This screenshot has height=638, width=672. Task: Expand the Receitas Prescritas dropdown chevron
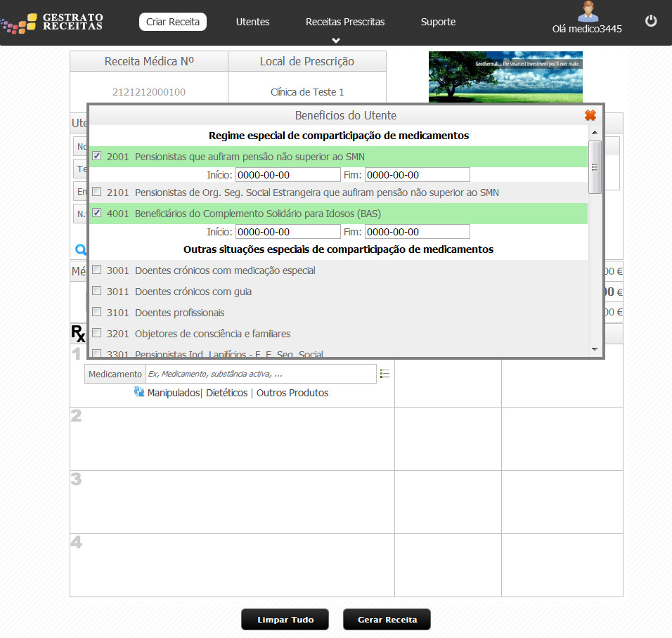tap(336, 40)
